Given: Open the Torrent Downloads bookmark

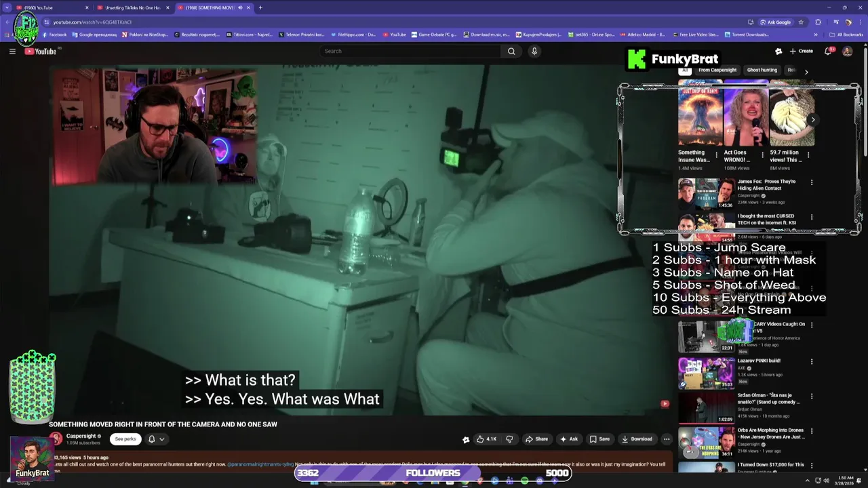Looking at the screenshot, I should coord(746,35).
